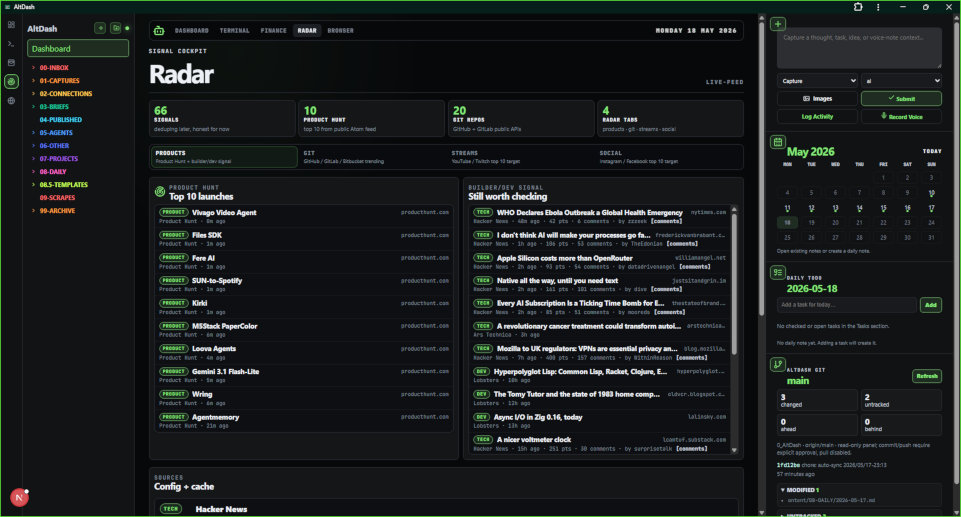Open the 'ai' tag dropdown
The width and height of the screenshot is (961, 517).
pos(901,81)
